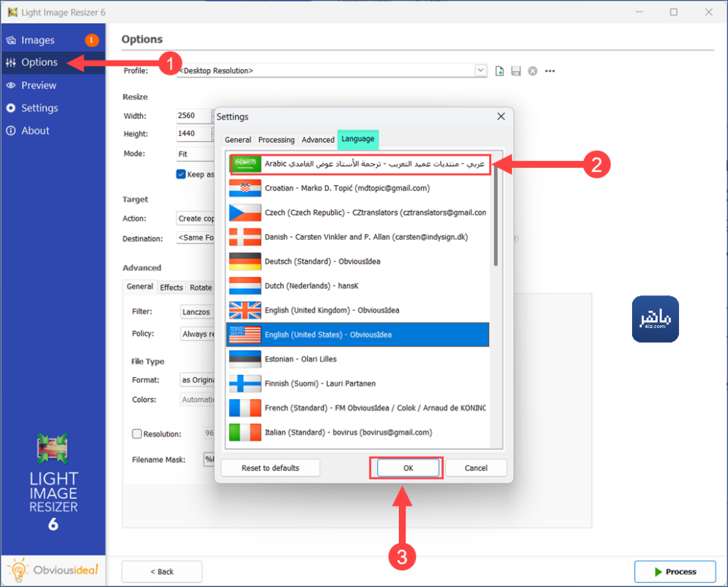Select Arabic language from the list
This screenshot has width=728, height=587.
(x=358, y=164)
